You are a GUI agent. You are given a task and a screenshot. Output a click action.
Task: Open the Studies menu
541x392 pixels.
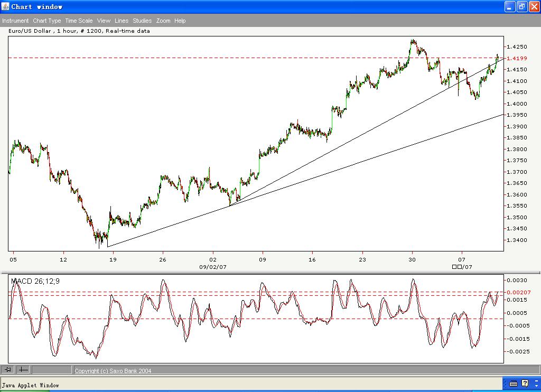[x=142, y=21]
